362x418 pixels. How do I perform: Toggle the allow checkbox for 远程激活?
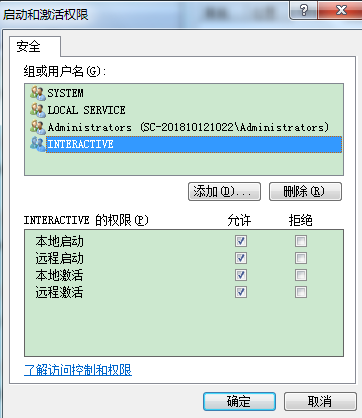click(x=241, y=292)
